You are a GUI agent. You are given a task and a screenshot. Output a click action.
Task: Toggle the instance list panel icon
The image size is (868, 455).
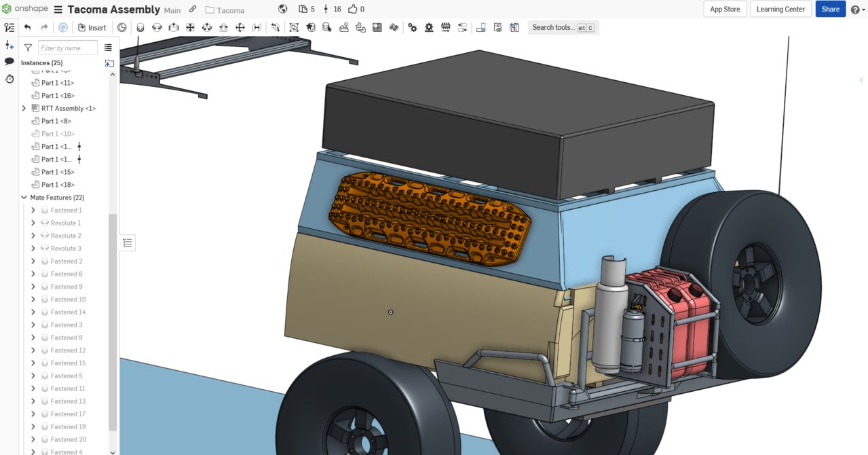pyautogui.click(x=10, y=27)
